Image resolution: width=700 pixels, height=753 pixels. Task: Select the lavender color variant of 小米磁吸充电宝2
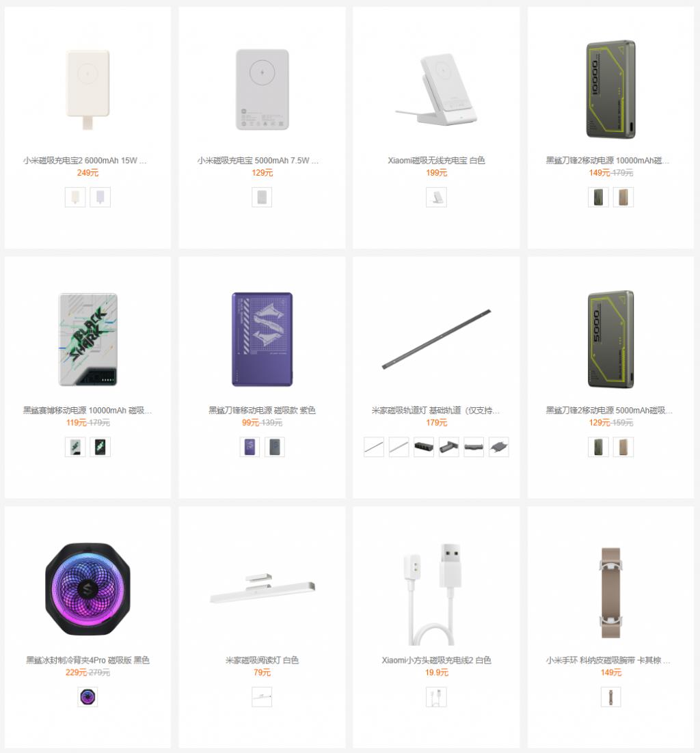[x=100, y=197]
